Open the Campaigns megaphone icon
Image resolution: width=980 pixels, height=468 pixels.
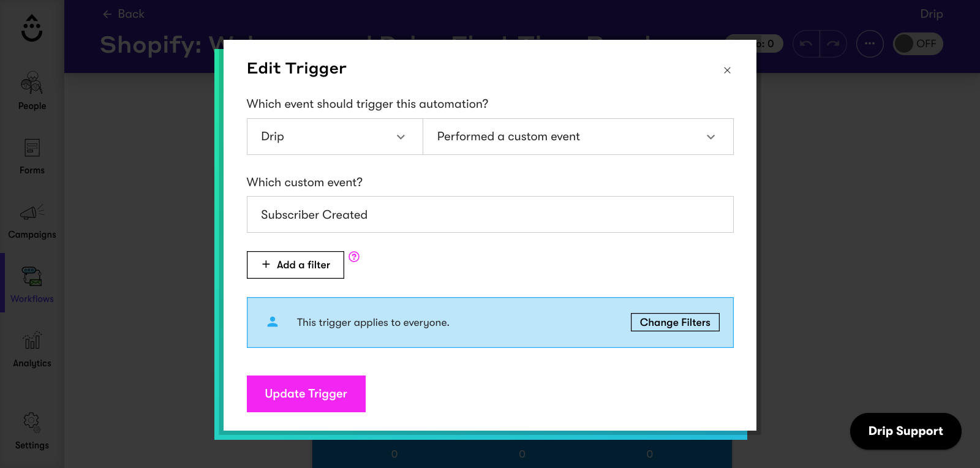32,212
